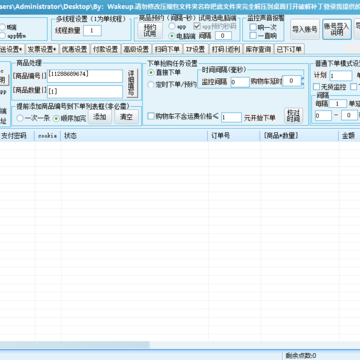The width and height of the screenshot is (360, 360).
Task: Choose the 定时下单/预约 radio option
Action: pos(151,85)
